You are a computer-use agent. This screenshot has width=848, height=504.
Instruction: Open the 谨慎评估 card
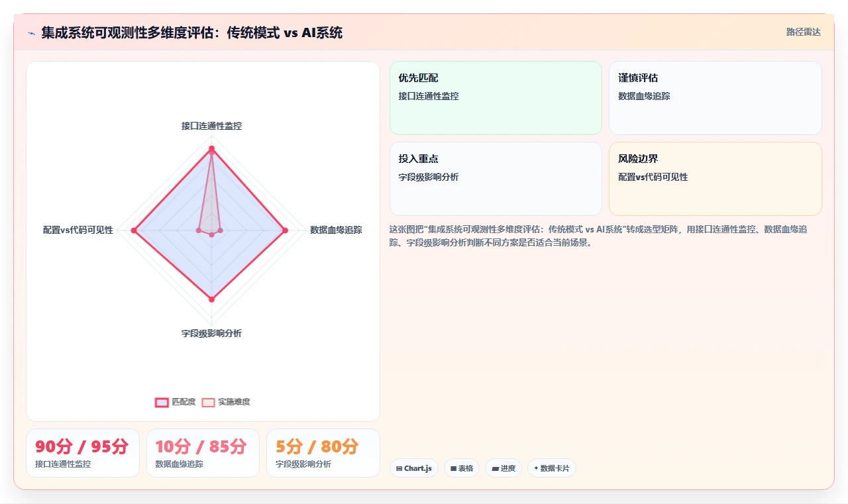[715, 98]
